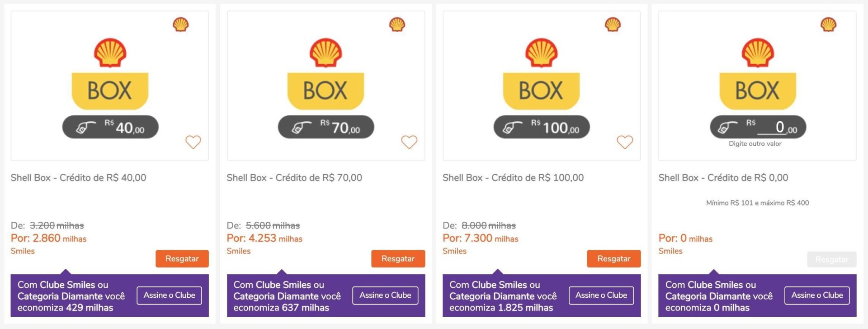Click small Shell badge on R$ 100,00 card
This screenshot has width=868, height=329.
(613, 24)
